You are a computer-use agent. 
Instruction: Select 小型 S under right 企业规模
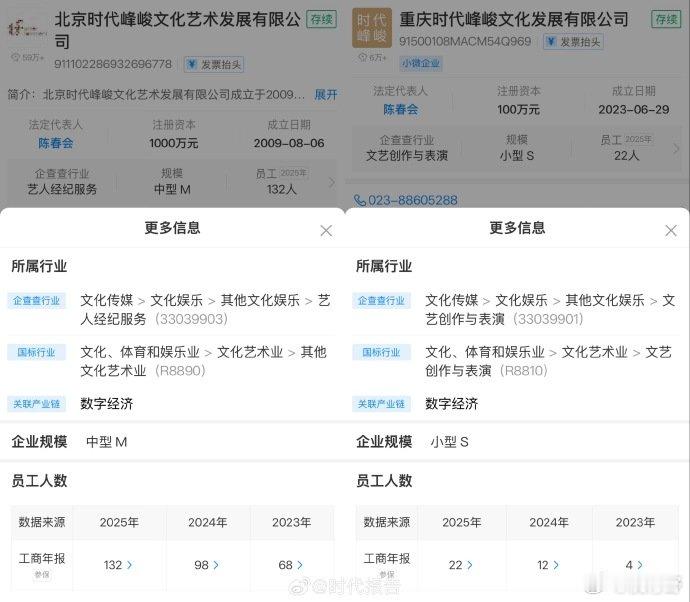(450, 442)
